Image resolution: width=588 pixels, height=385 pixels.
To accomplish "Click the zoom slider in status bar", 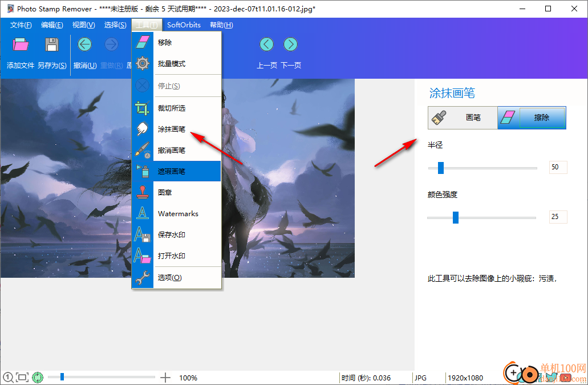I will [102, 377].
